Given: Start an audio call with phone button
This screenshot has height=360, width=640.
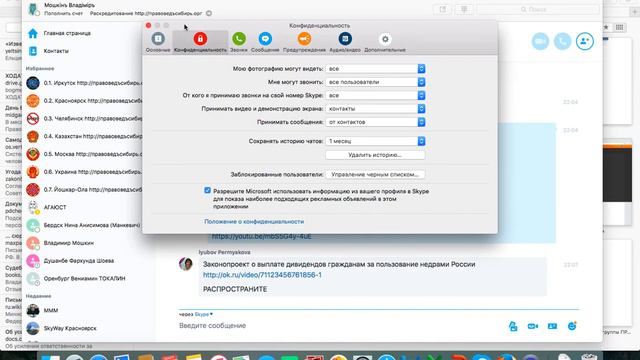Looking at the screenshot, I should tap(562, 41).
